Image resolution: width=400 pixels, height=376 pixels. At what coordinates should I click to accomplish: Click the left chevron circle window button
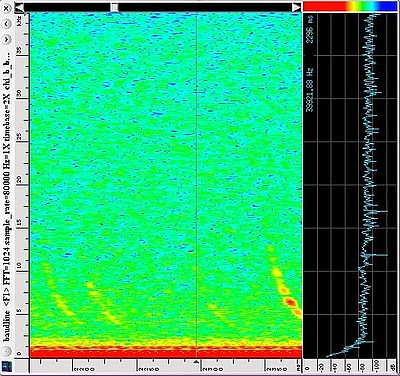[7, 24]
